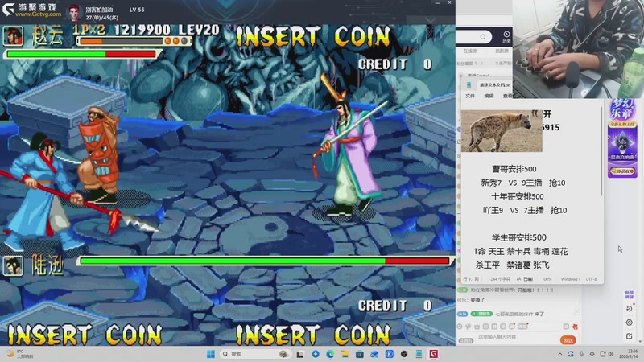Click the purple grid icon in right sidebar
Screen dimensions: 644x362
coord(630,294)
